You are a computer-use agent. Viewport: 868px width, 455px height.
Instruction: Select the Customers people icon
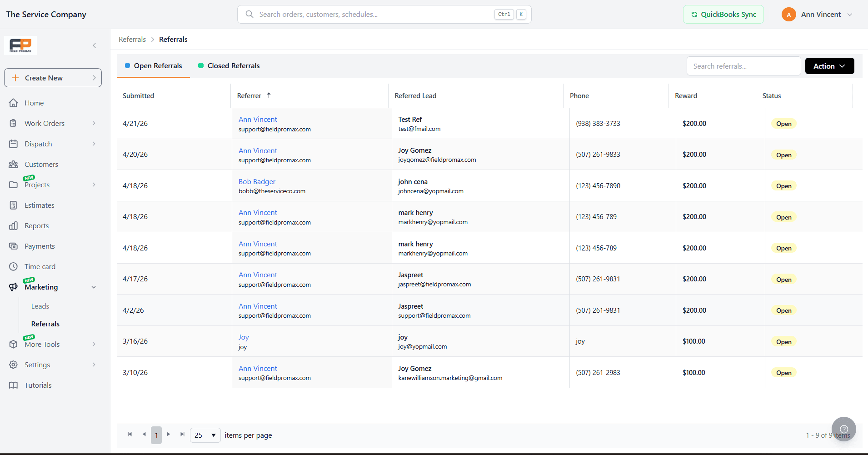pos(14,165)
